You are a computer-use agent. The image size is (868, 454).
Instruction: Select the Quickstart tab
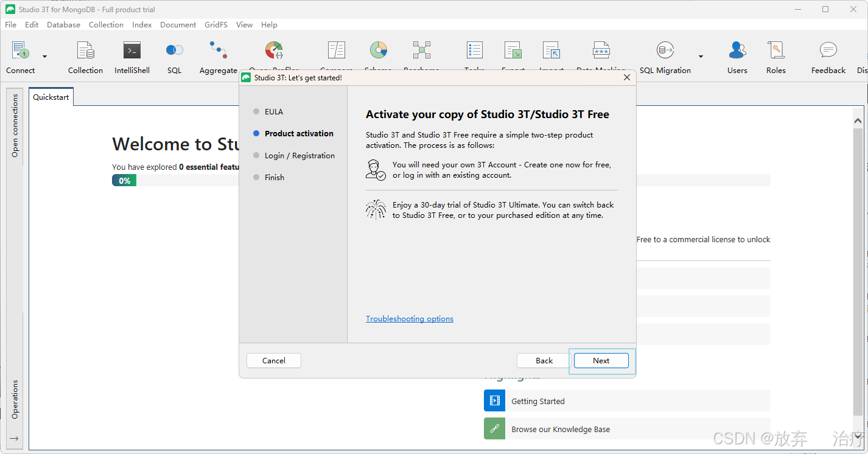click(51, 97)
